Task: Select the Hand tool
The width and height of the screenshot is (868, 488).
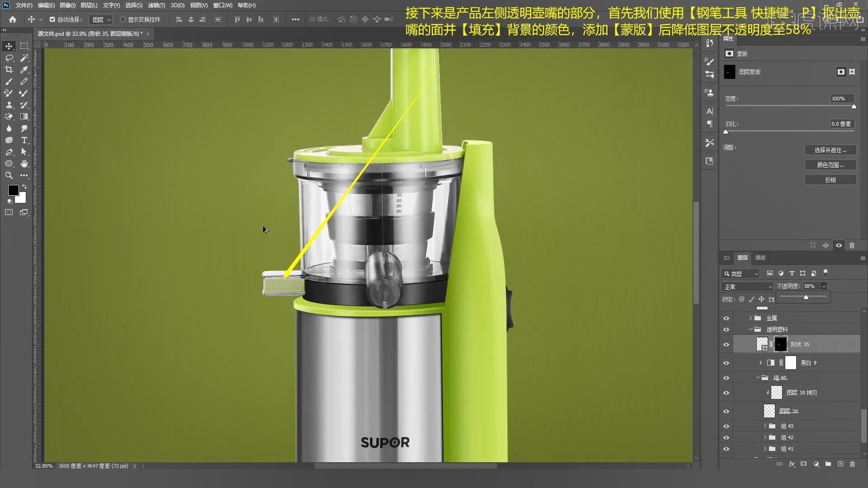Action: (x=24, y=164)
